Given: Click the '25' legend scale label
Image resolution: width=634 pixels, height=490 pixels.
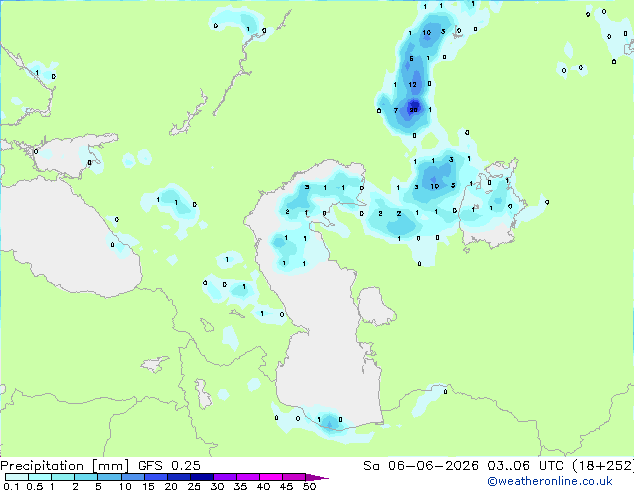Looking at the screenshot, I should tap(194, 486).
